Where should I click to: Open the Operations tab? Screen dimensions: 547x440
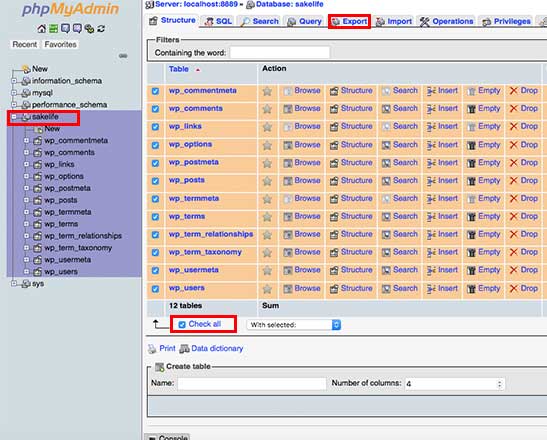(x=447, y=22)
